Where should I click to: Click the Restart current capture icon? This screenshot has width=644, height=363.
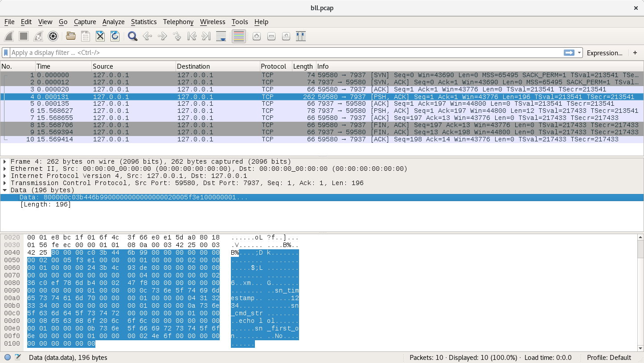pyautogui.click(x=38, y=37)
